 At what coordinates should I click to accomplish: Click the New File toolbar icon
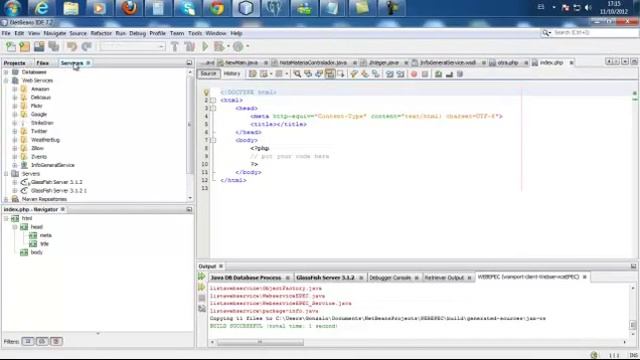click(x=11, y=47)
